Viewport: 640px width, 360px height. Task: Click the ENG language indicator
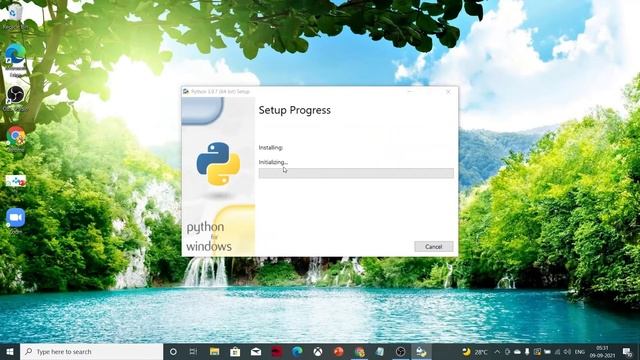[580, 351]
